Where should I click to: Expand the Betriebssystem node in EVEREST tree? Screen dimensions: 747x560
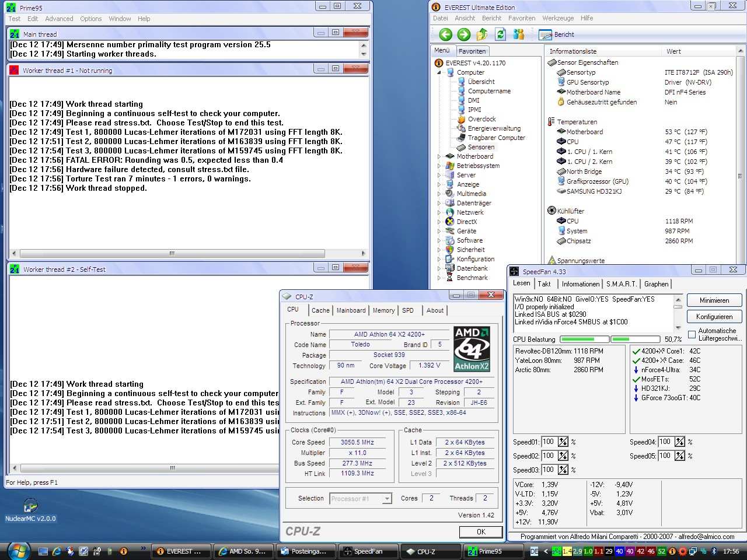[439, 166]
